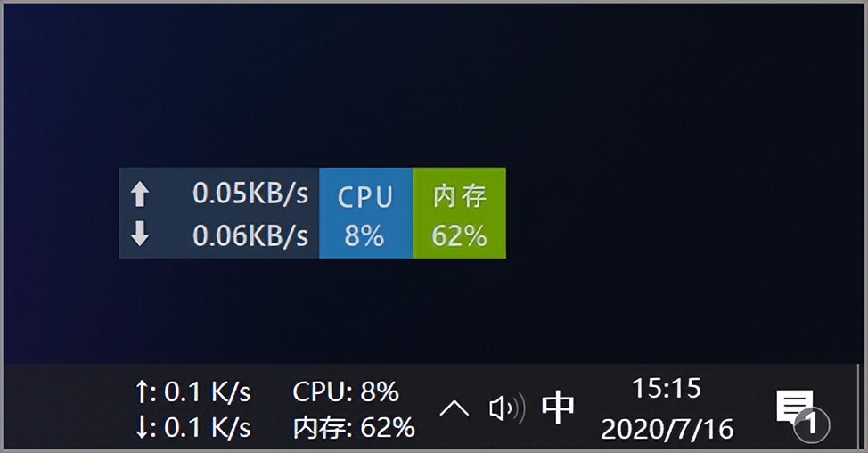Click the taskbar upload speed ↑: 0.1 K/s
868x453 pixels.
[x=192, y=391]
